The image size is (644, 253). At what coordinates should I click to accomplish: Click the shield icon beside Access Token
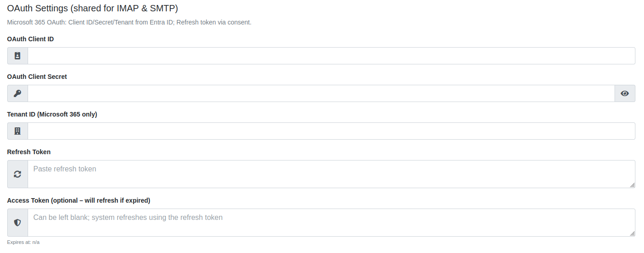[x=18, y=223]
